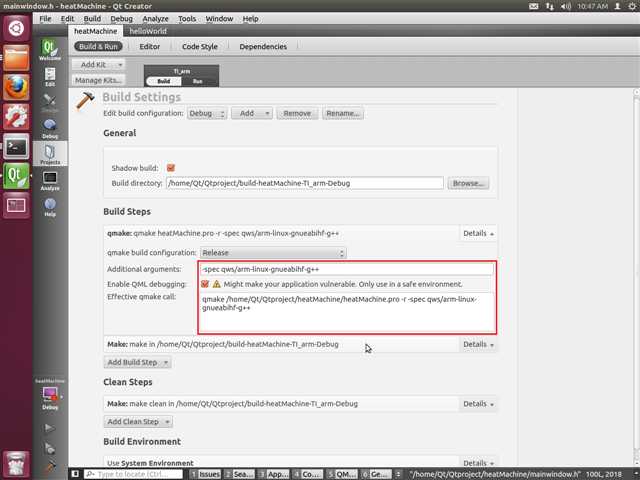Click the Additional arguments field
Viewport: 640px width, 480px height.
coord(347,269)
